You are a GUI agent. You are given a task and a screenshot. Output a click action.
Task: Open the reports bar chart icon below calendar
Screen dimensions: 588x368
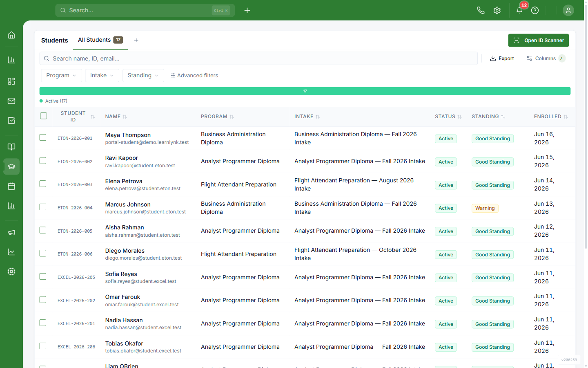coord(11,206)
